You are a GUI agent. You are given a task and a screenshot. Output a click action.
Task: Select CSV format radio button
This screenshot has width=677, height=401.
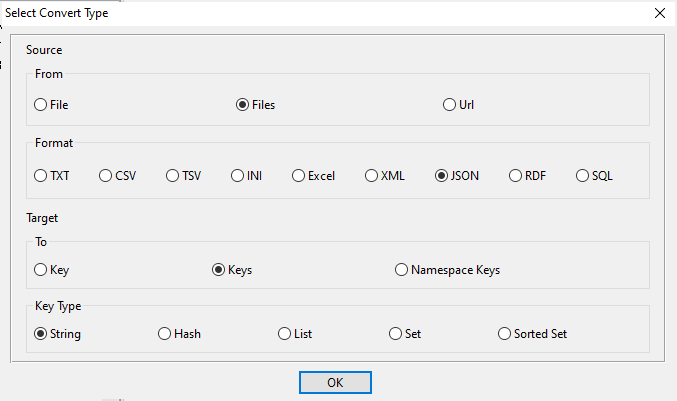(x=106, y=176)
